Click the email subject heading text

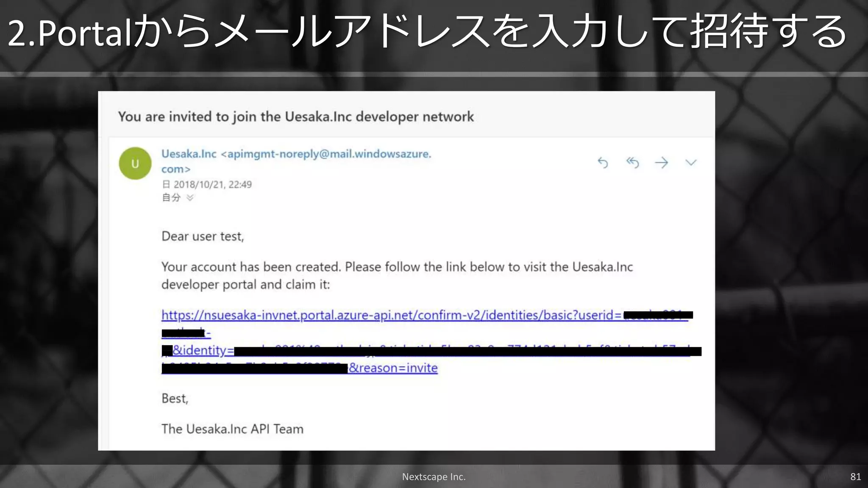tap(296, 116)
